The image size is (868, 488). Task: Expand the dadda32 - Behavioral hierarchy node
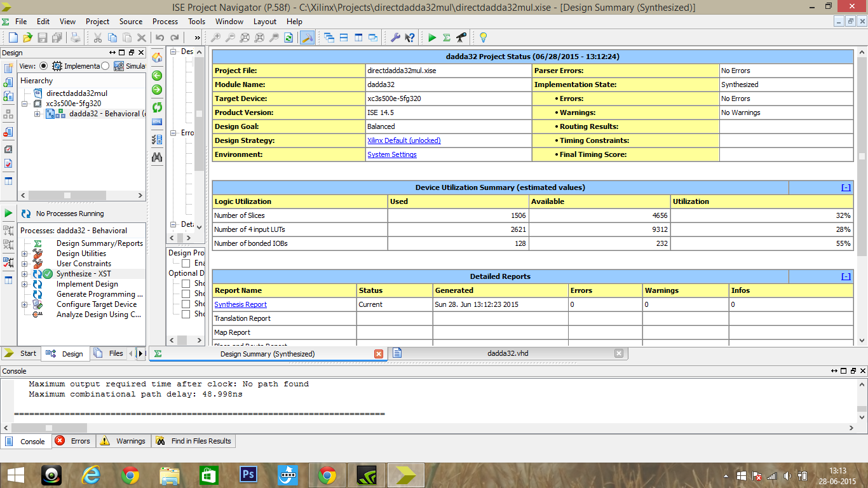[37, 114]
